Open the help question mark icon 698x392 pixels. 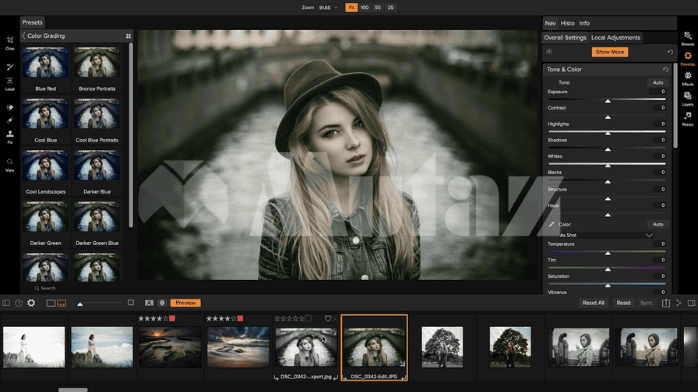coord(19,303)
